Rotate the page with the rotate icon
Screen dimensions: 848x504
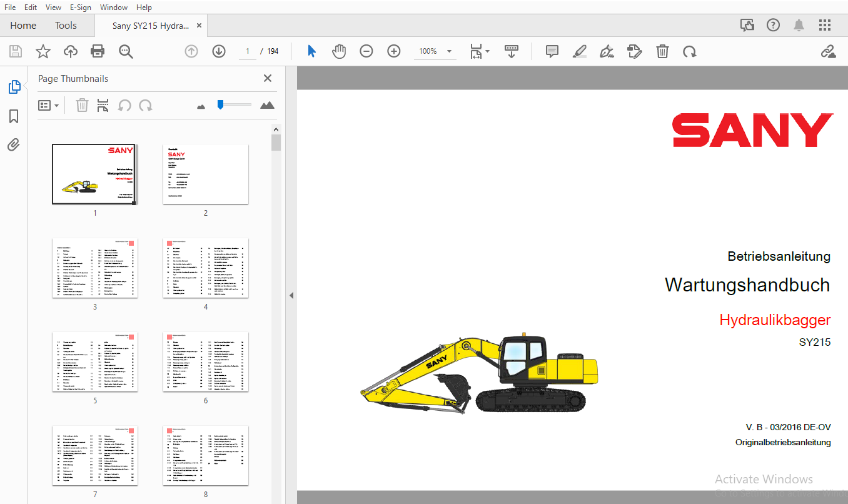click(x=690, y=51)
